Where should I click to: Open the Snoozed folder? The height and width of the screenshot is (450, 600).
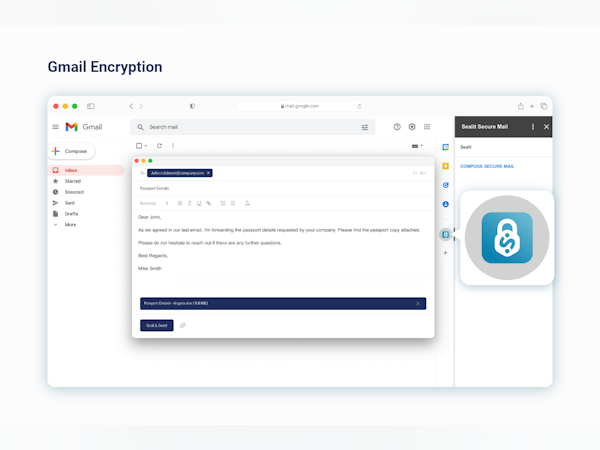click(74, 192)
